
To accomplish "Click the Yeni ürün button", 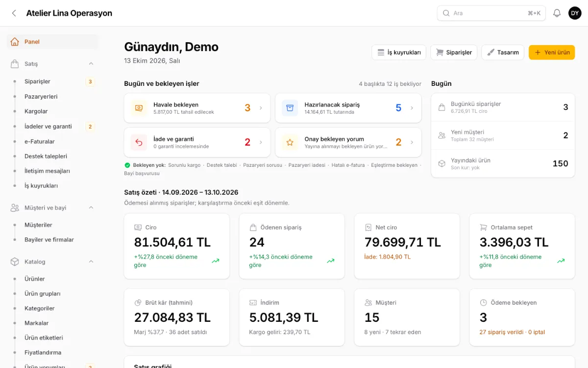I will point(552,53).
